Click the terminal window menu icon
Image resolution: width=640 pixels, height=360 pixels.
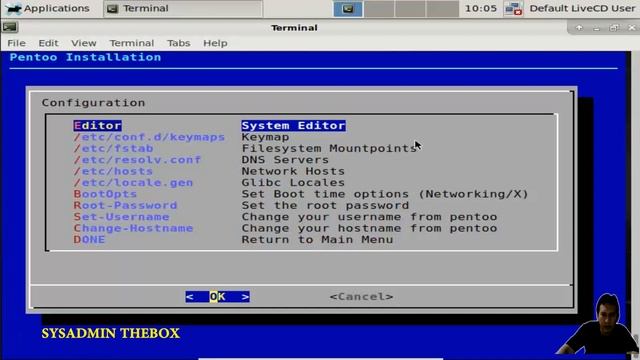point(9,27)
